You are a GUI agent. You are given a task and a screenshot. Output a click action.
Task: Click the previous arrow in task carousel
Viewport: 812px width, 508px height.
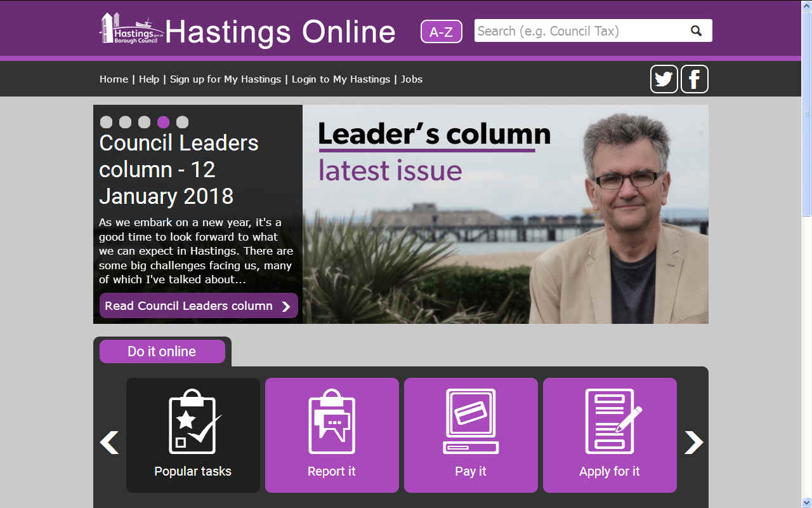[109, 443]
